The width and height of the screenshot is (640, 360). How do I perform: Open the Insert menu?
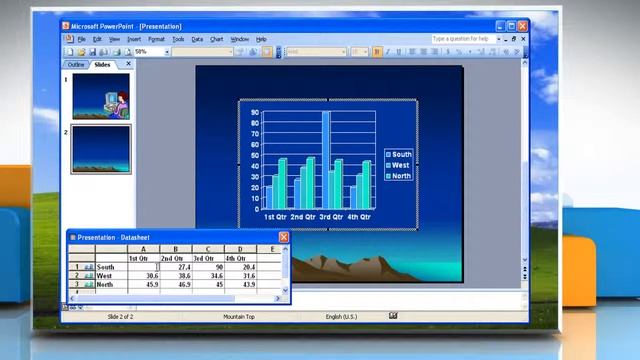(x=134, y=39)
